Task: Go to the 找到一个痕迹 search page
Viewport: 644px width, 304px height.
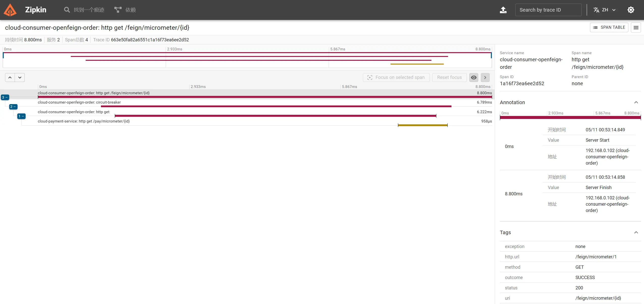Action: coord(89,10)
